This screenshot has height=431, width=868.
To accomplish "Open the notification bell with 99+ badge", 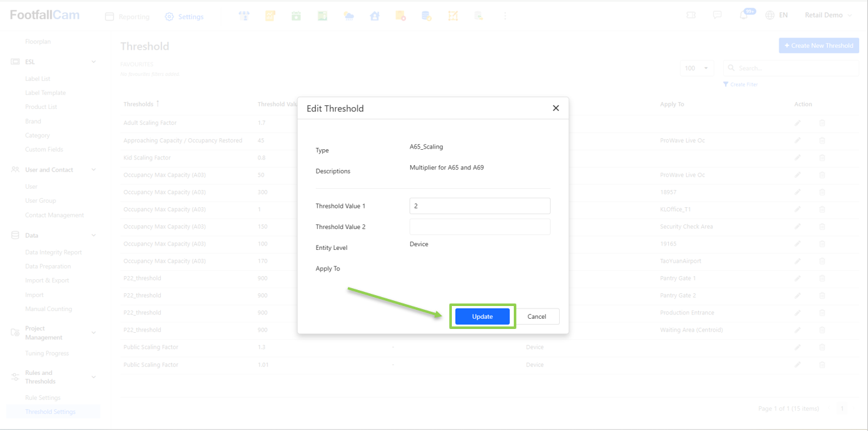I will (744, 15).
